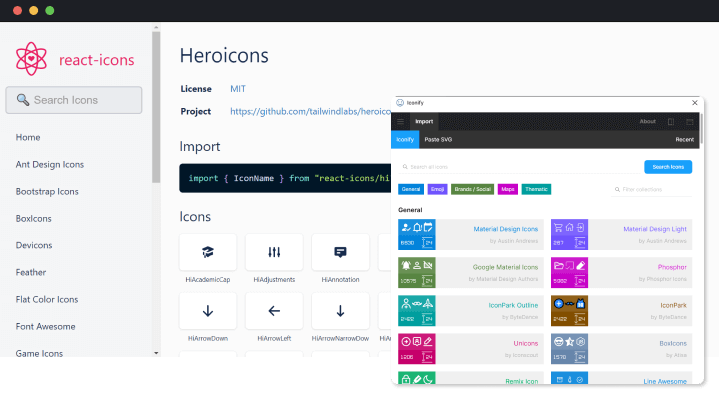
Task: Filter collections by Thematic category
Action: [536, 189]
